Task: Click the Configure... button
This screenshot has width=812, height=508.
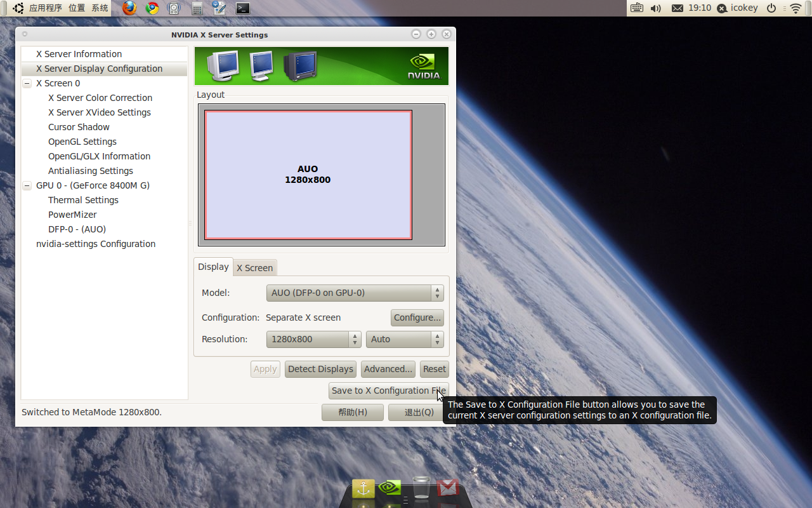Action: pyautogui.click(x=417, y=317)
